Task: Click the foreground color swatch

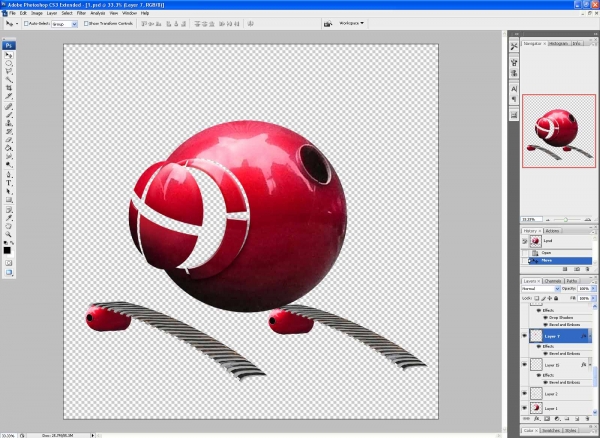Action: pyautogui.click(x=7, y=250)
